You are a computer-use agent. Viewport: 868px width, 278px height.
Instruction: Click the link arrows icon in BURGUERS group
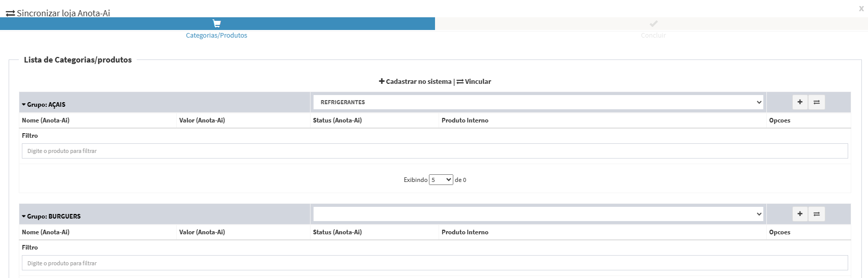click(817, 214)
